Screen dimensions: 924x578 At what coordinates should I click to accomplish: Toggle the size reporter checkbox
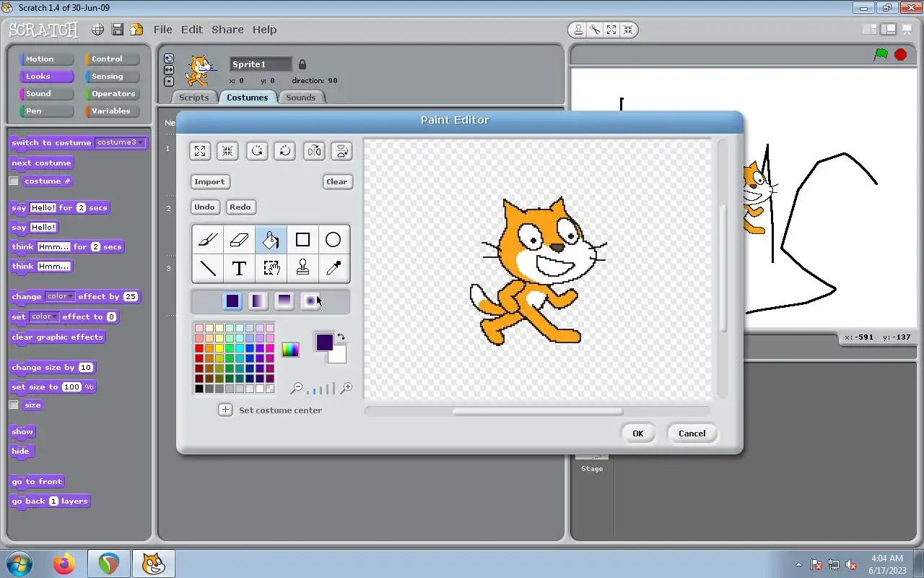pyautogui.click(x=13, y=405)
